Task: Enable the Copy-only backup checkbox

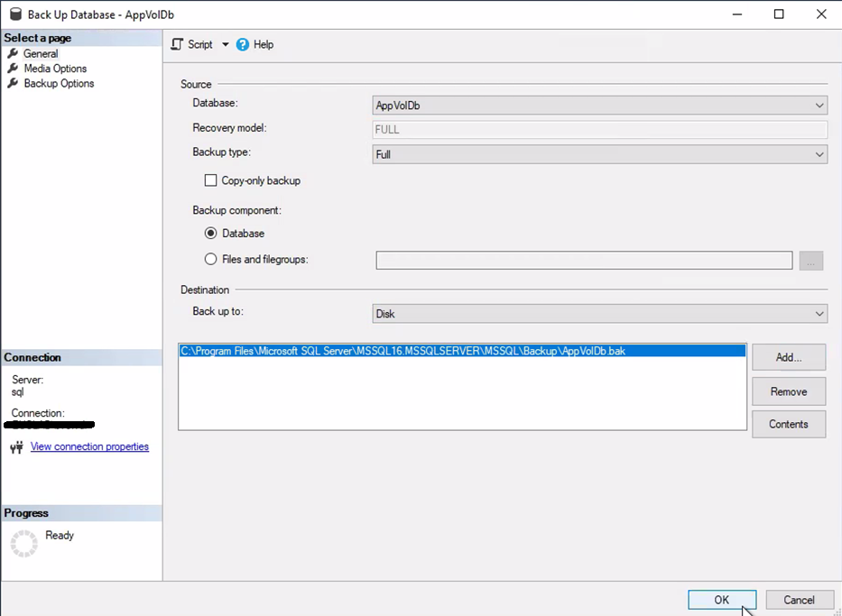Action: (211, 180)
